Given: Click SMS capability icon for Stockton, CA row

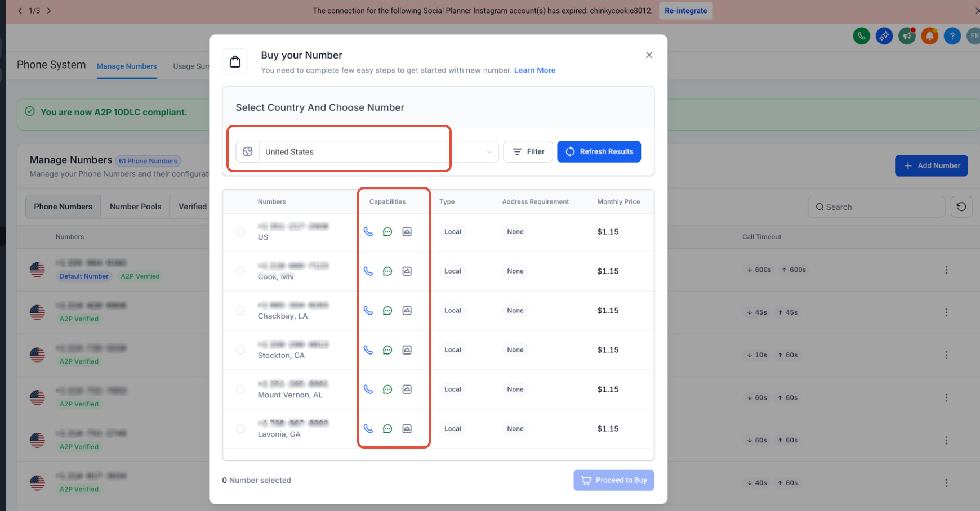Looking at the screenshot, I should click(x=387, y=349).
